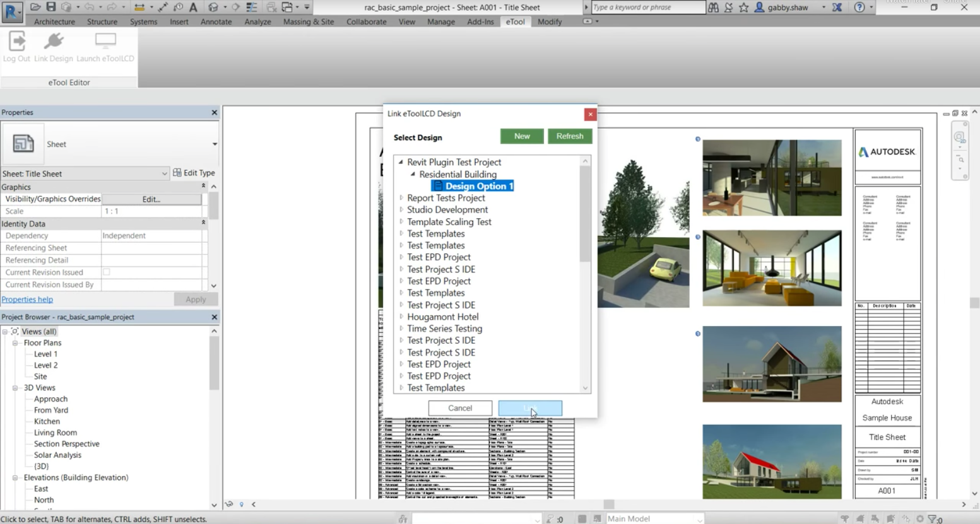Click the binoculars search icon
Screen dimensions: 980x524
[x=714, y=8]
